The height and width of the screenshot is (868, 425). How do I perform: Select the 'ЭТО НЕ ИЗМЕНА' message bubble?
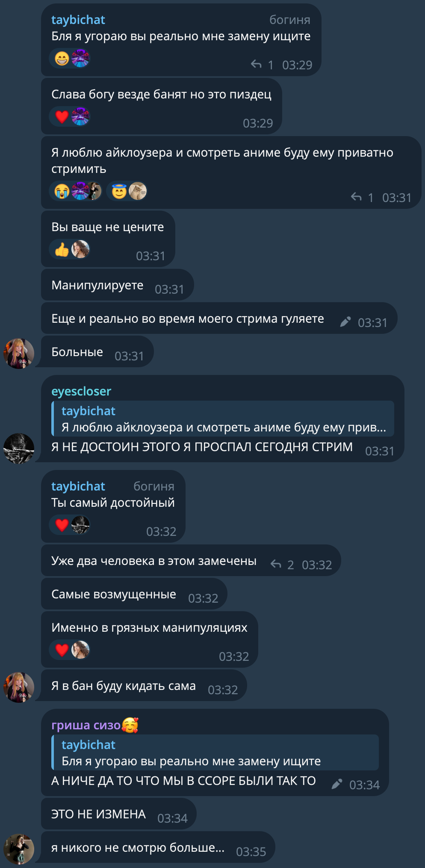coord(119,814)
